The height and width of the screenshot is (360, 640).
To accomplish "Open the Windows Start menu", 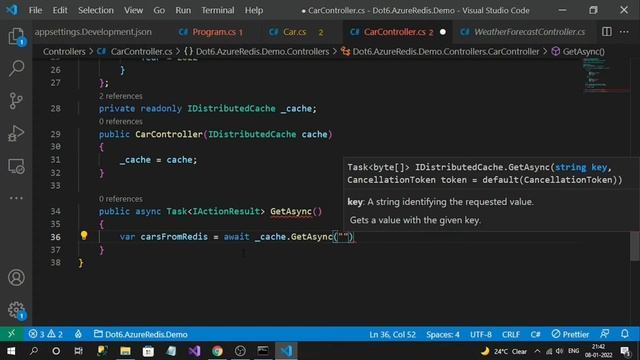I will [11, 351].
